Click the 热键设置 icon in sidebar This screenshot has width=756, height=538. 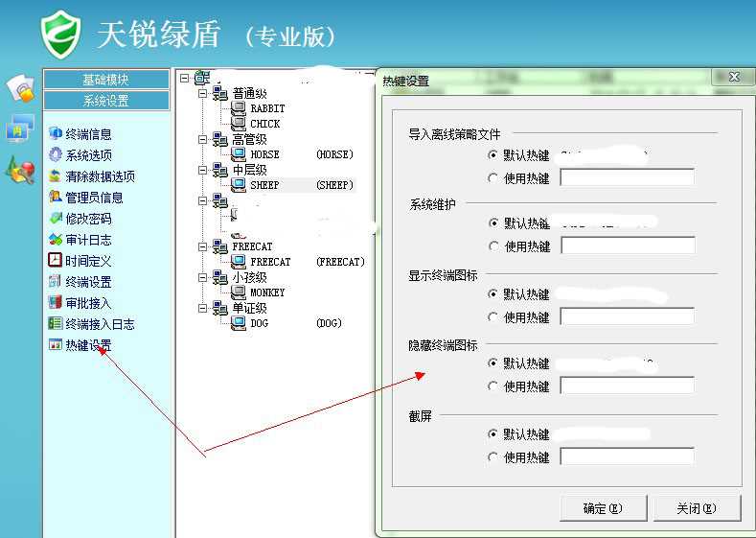click(56, 344)
